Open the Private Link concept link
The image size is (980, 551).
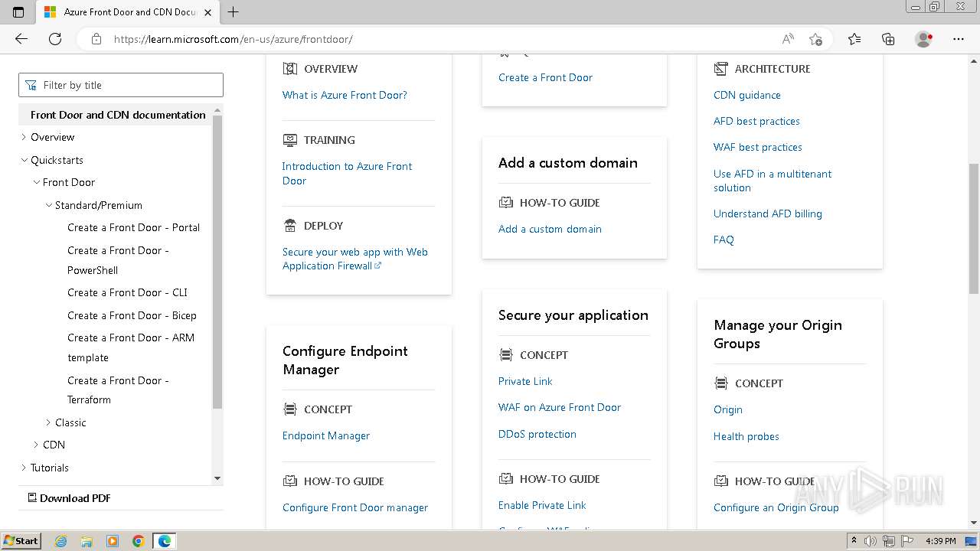pos(525,381)
